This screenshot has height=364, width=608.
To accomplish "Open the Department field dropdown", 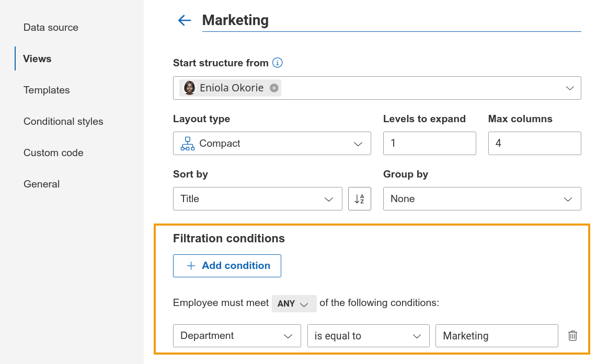I will pyautogui.click(x=237, y=336).
